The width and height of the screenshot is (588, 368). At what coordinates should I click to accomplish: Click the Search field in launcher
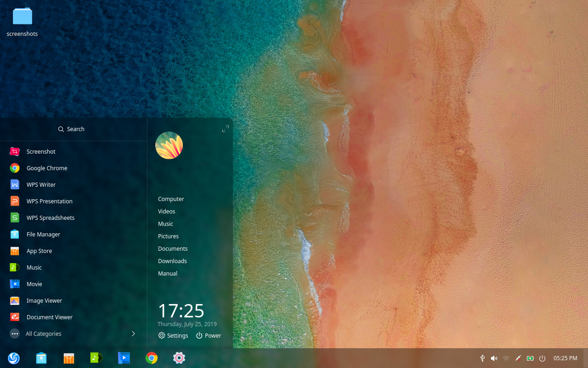point(72,129)
